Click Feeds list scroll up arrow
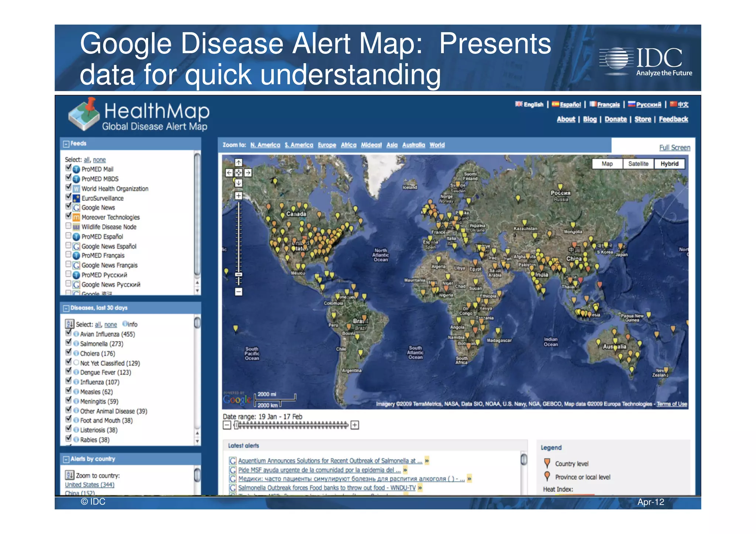Image resolution: width=756 pixels, height=534 pixels. click(x=197, y=283)
